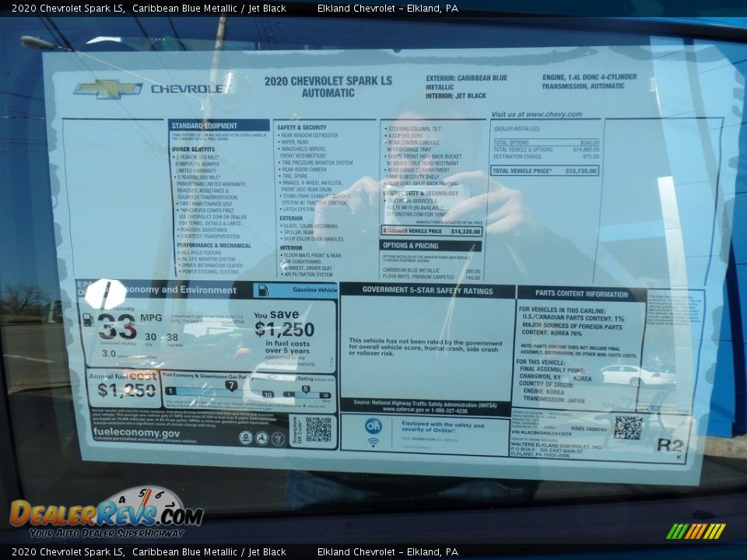Select the Department of Transportation emblem
Viewport: 747px width, 560px height.
point(262,438)
